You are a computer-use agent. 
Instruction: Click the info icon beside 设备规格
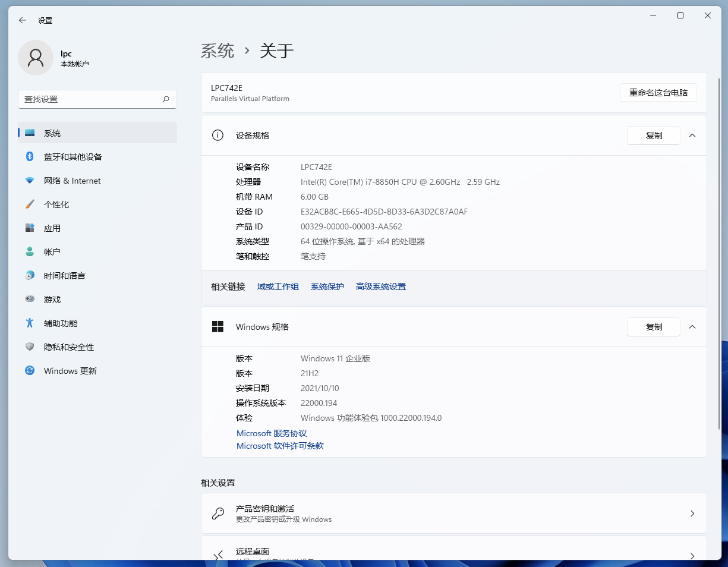218,136
